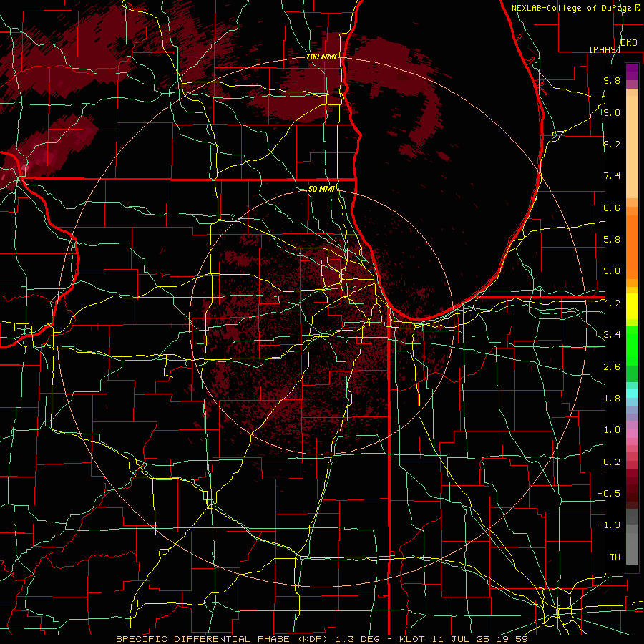The width and height of the screenshot is (644, 644).
Task: Click the 1.0 legend value
Action: (612, 430)
